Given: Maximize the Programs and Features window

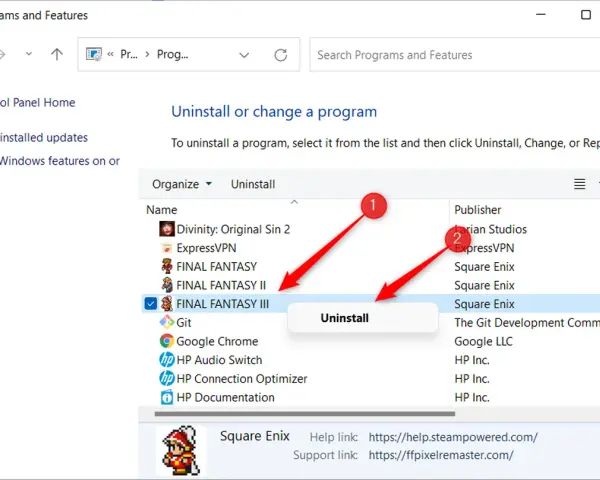Looking at the screenshot, I should point(586,15).
